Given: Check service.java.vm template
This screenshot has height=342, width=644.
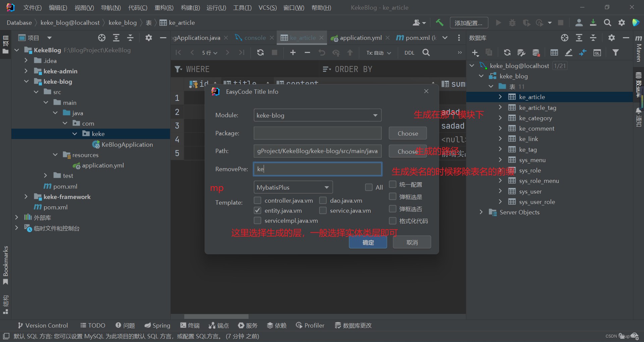Looking at the screenshot, I should coord(323,210).
